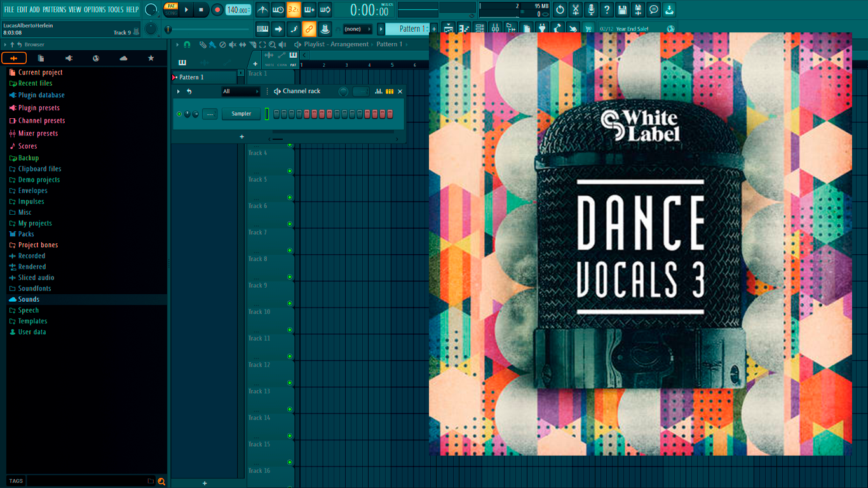Click the one-click audio recording microphone icon
Viewport: 868px width, 488px height.
(x=591, y=10)
